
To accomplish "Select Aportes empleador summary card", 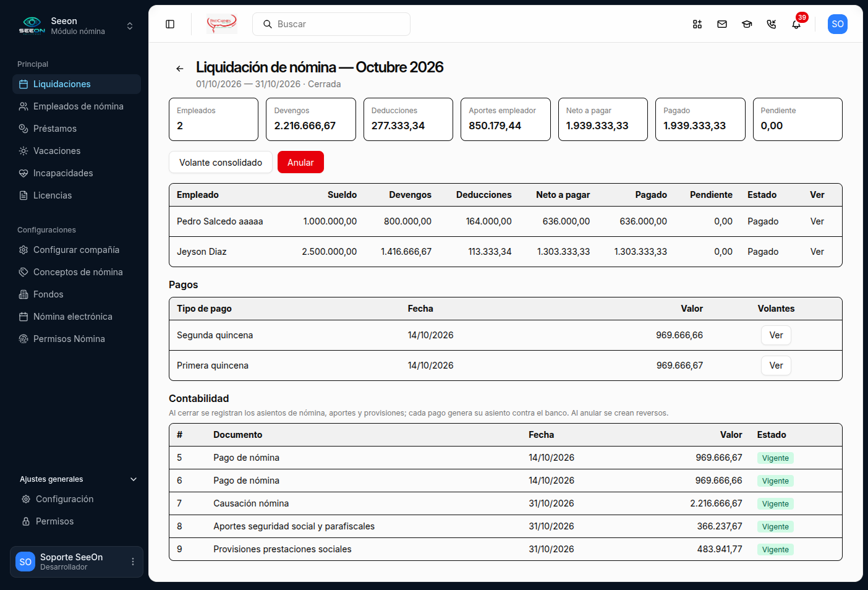I will (506, 119).
